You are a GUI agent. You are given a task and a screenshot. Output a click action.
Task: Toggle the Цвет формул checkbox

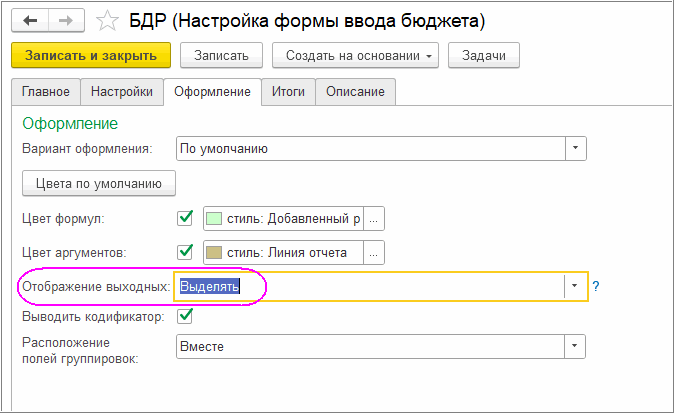click(x=185, y=218)
